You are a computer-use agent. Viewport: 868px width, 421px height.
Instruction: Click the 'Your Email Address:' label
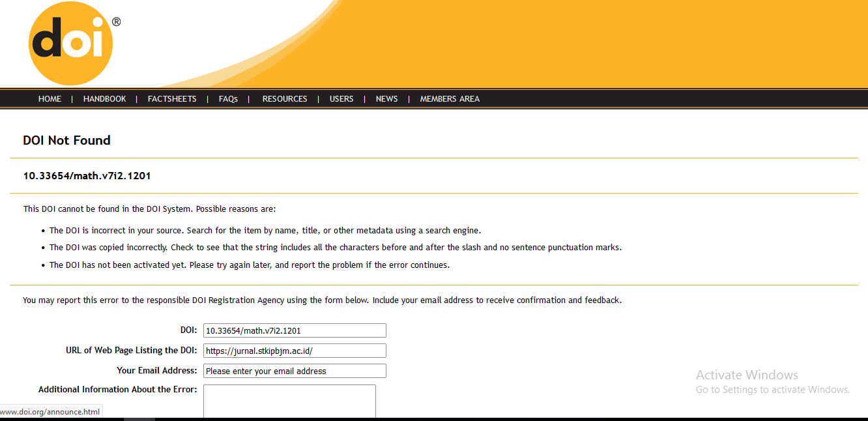click(157, 371)
